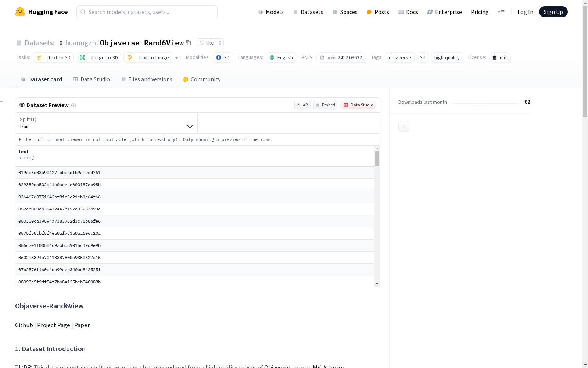Viewport: 588px width, 368px height.
Task: Click the eye icon next to Dataset Preview
Action: pyautogui.click(x=22, y=105)
